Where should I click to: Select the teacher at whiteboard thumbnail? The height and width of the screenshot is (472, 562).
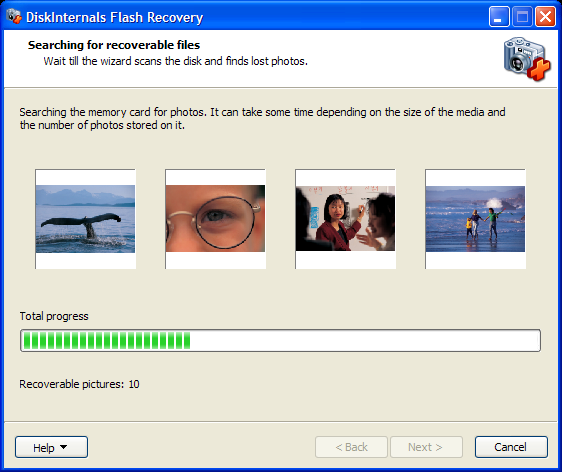click(346, 219)
